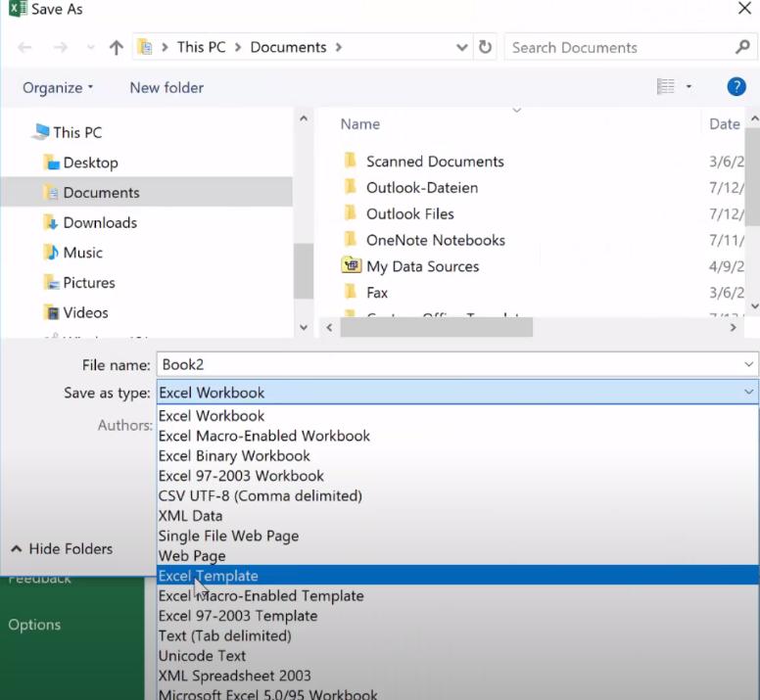Click the Back navigation arrow
This screenshot has height=700, width=760.
tap(24, 47)
